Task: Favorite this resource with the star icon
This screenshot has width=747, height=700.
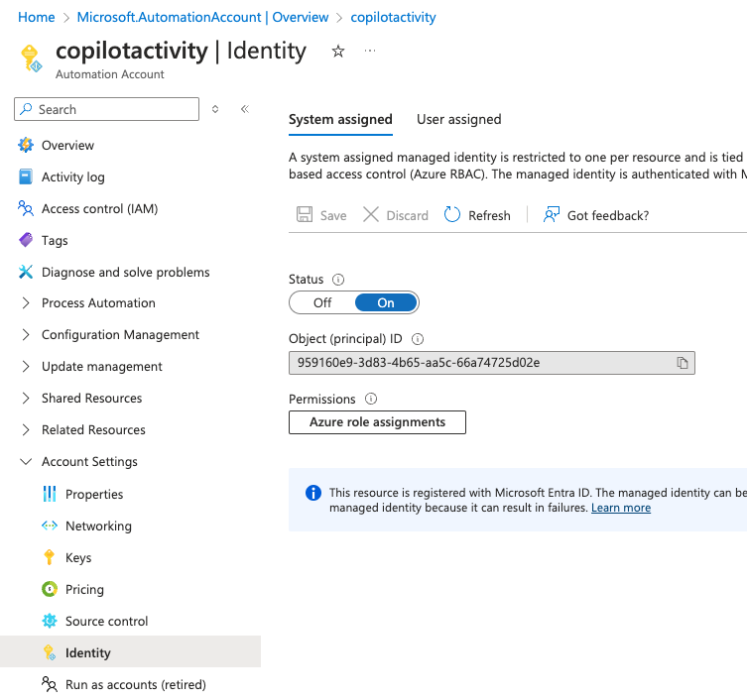Action: pos(338,52)
